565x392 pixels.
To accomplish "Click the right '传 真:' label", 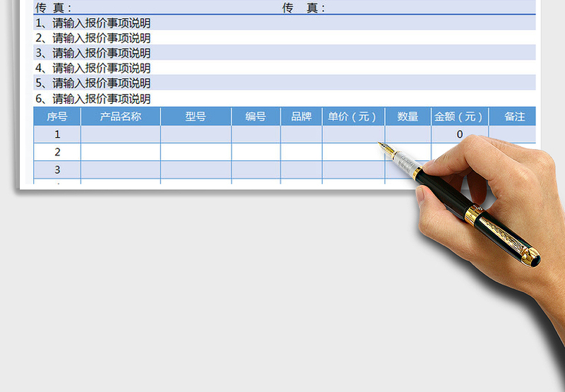I will click(304, 8).
